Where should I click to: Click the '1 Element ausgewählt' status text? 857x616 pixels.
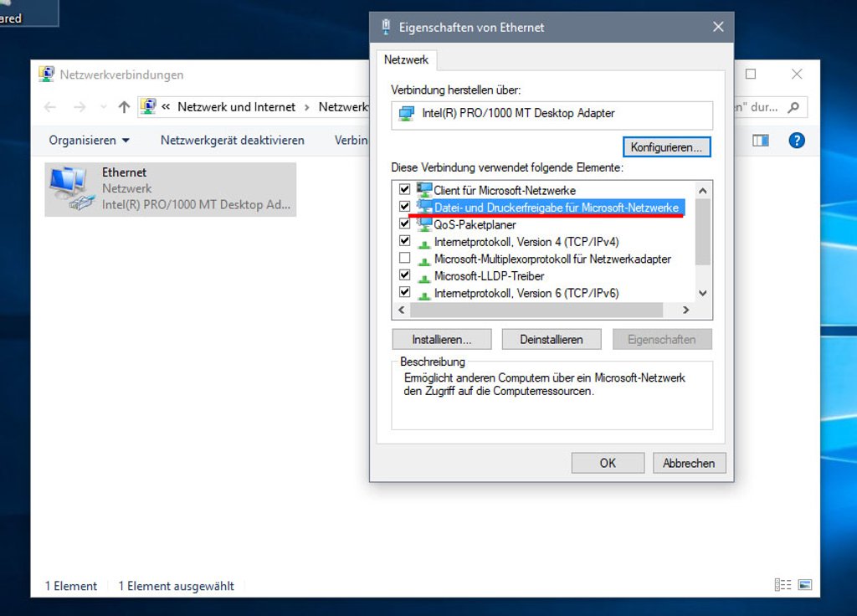(x=176, y=586)
